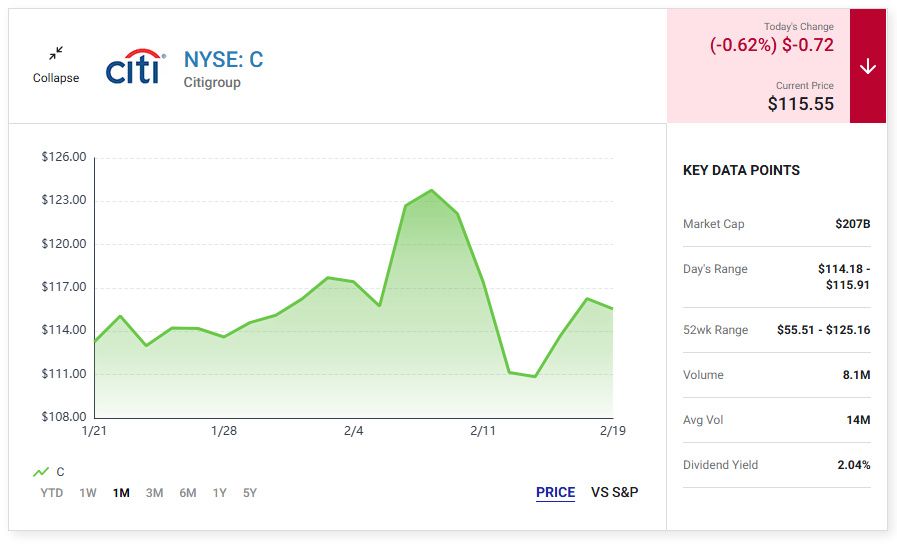
Task: Click the green C legend line icon
Action: (41, 472)
